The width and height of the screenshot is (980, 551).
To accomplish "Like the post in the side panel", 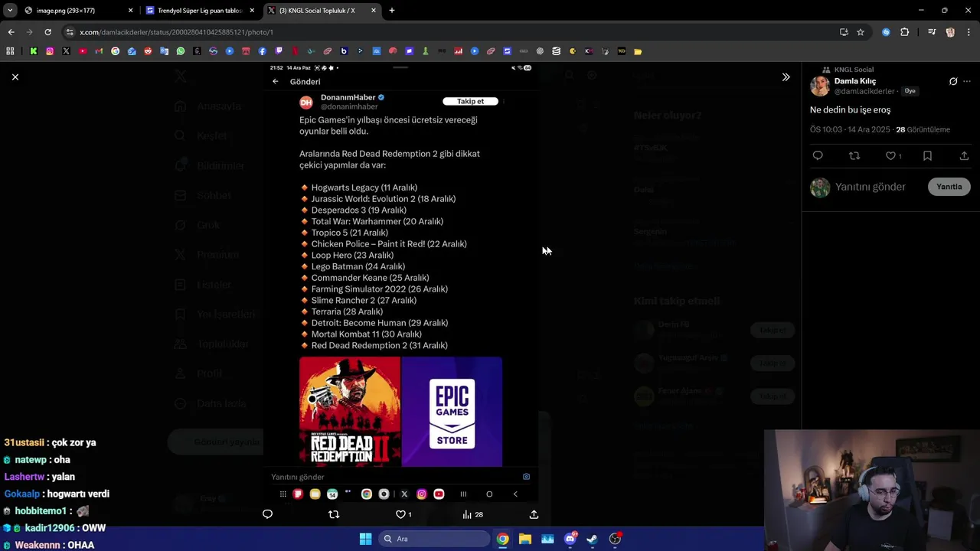I will pos(890,155).
